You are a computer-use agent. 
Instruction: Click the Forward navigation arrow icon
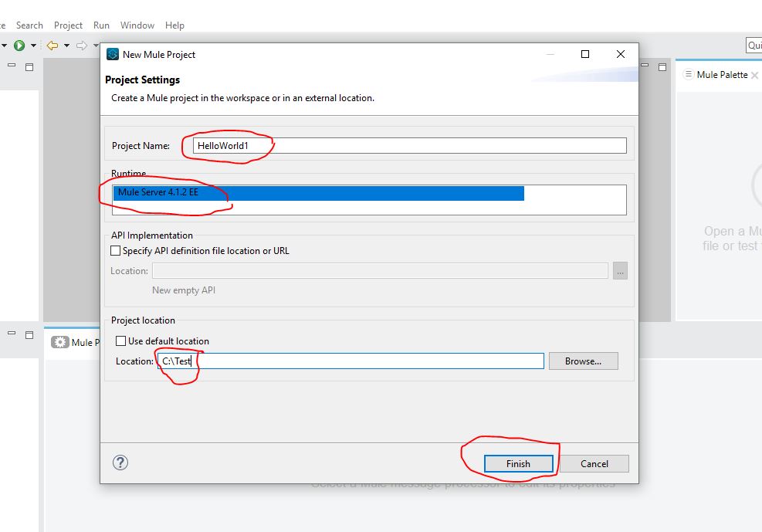click(x=82, y=46)
